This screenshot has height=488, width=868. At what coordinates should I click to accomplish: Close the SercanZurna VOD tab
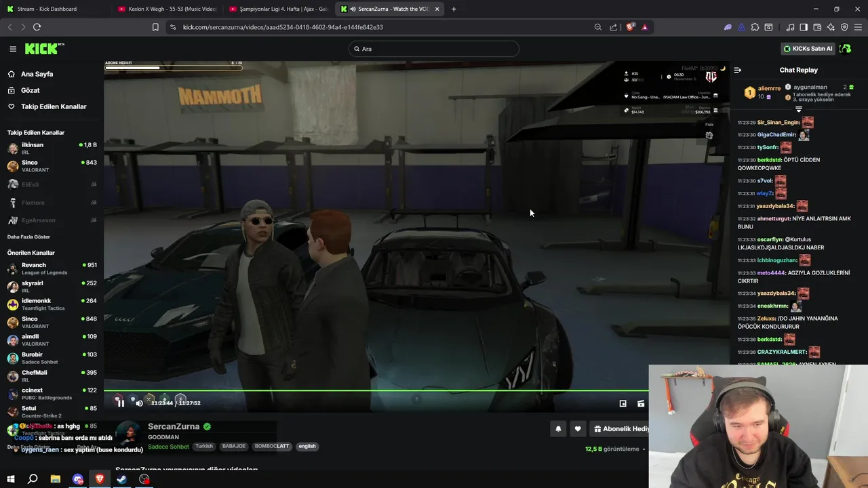click(437, 9)
